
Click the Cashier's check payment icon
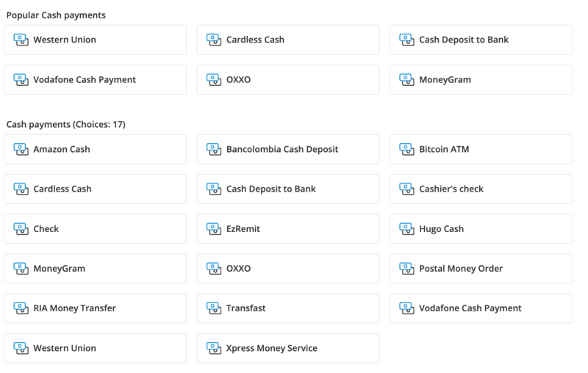tap(406, 189)
